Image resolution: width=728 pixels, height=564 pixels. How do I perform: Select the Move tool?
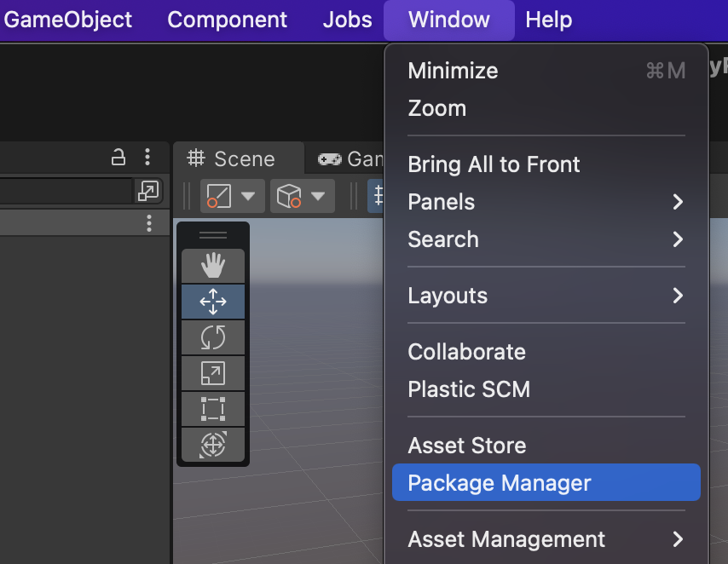(x=212, y=302)
